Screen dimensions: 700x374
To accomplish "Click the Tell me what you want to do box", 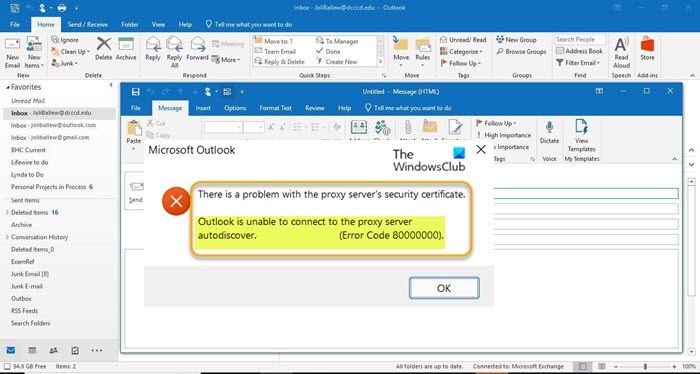I will click(249, 25).
